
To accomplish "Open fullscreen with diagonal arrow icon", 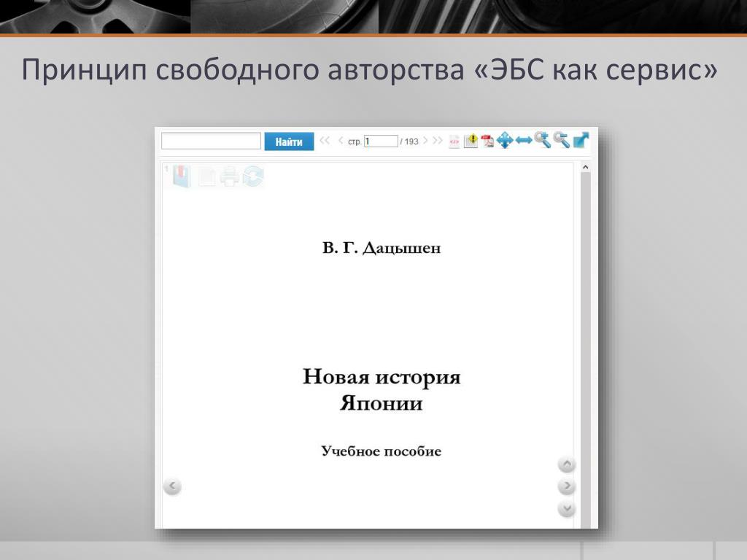I will [581, 140].
